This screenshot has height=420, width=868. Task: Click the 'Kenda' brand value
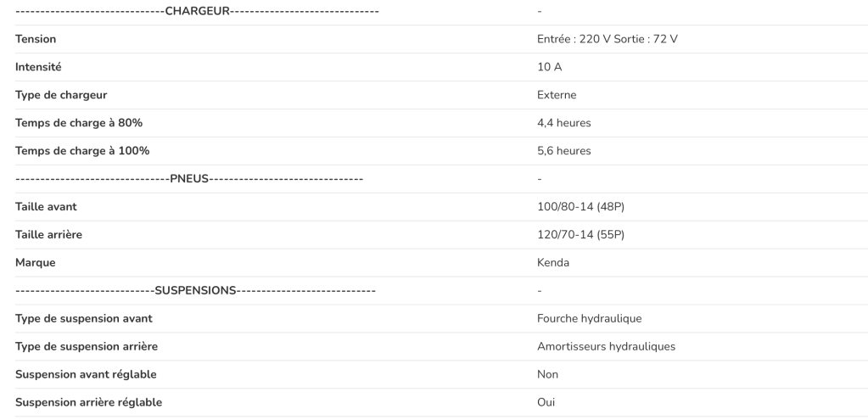click(x=553, y=262)
